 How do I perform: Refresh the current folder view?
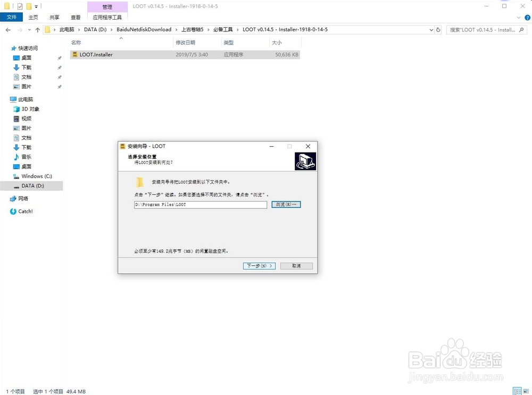tap(438, 30)
